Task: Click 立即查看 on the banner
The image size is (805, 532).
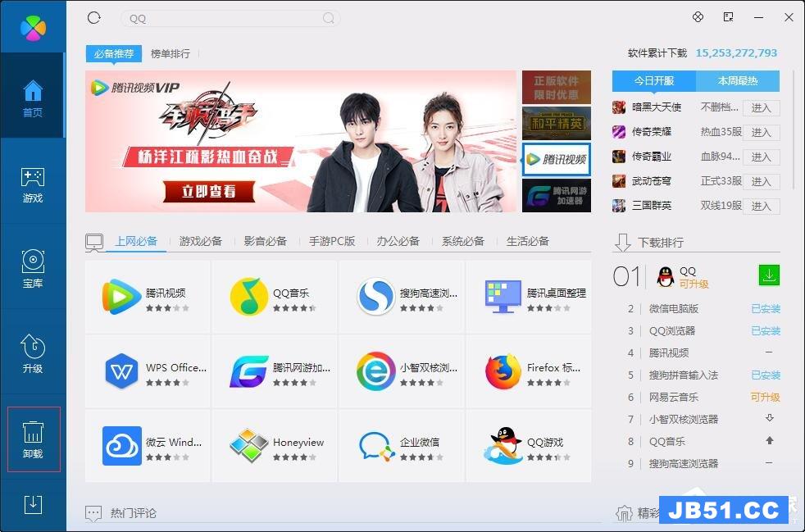Action: coord(210,191)
